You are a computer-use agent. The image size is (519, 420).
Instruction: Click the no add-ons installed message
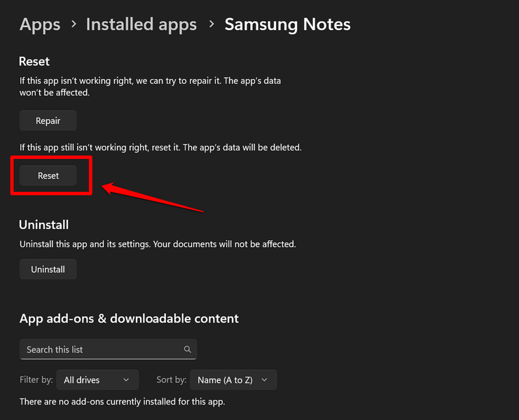pyautogui.click(x=122, y=402)
